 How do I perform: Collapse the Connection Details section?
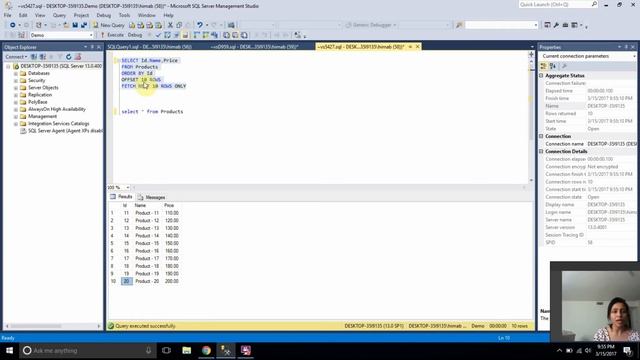pyautogui.click(x=541, y=151)
